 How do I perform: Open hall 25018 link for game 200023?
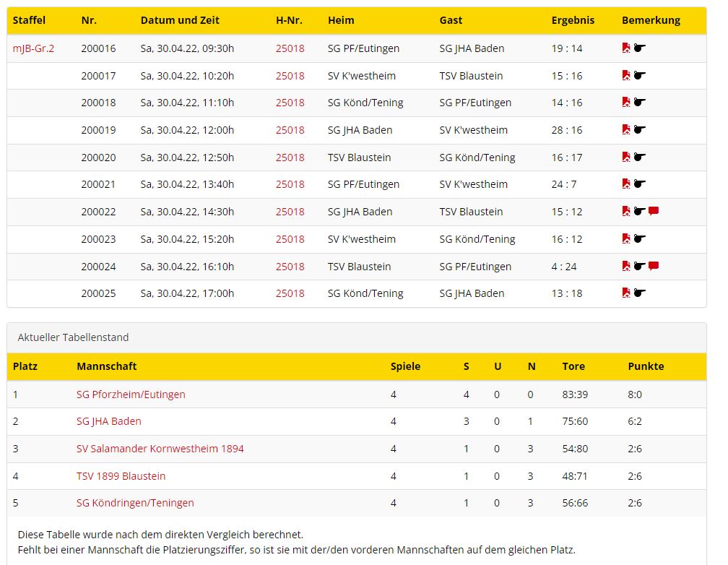coord(290,239)
